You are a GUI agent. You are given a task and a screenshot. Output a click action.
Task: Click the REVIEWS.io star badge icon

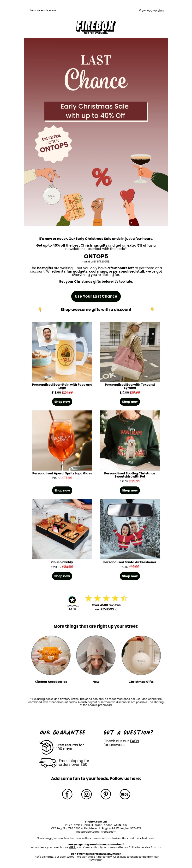pyautogui.click(x=72, y=600)
